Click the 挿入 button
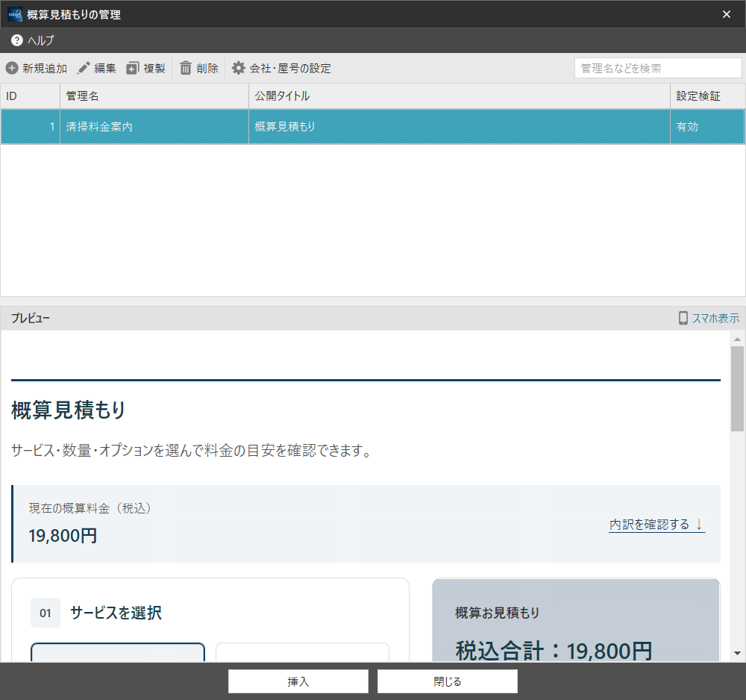746x700 pixels. point(298,681)
